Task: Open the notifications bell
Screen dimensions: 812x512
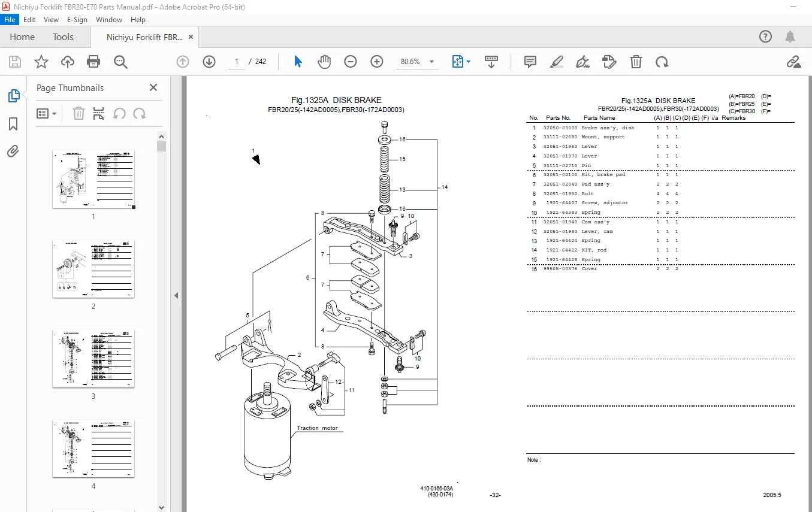Action: (791, 37)
